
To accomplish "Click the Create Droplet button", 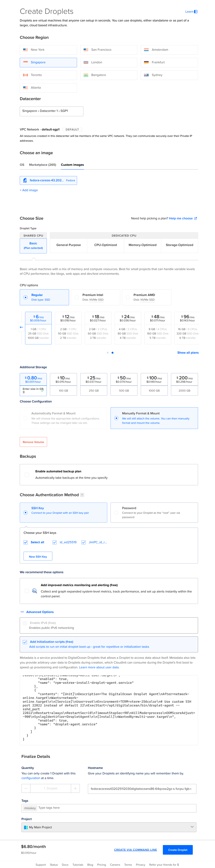I will [x=178, y=850].
